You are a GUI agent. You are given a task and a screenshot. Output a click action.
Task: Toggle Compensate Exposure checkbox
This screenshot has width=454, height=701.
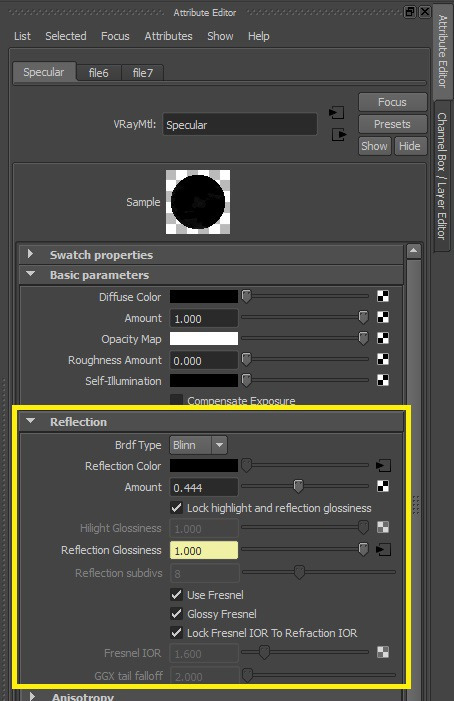tap(177, 399)
